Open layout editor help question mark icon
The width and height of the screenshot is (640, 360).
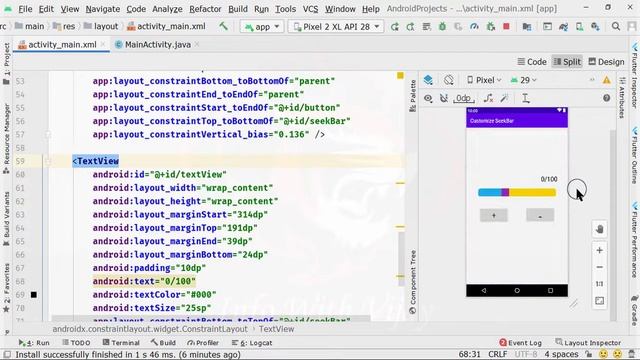(x=607, y=98)
